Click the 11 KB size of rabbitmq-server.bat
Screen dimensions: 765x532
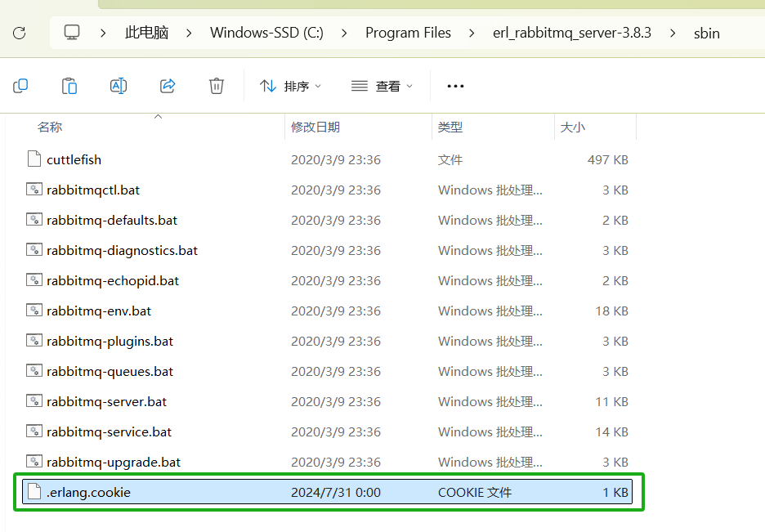[x=612, y=402]
